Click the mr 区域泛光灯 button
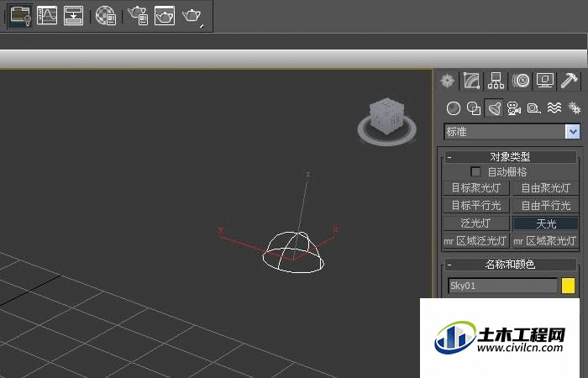This screenshot has height=378, width=588. click(475, 241)
